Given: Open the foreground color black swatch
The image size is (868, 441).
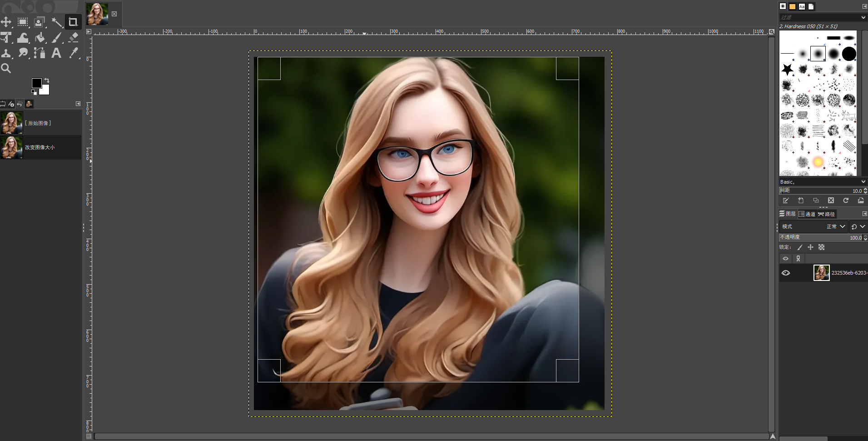Looking at the screenshot, I should tap(36, 83).
